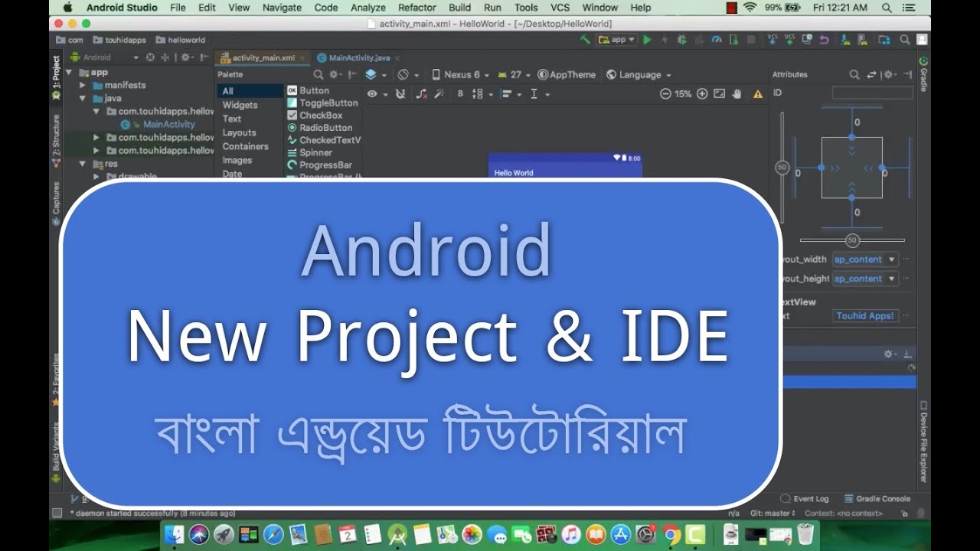980x551 pixels.
Task: Open the File menu
Action: click(178, 8)
